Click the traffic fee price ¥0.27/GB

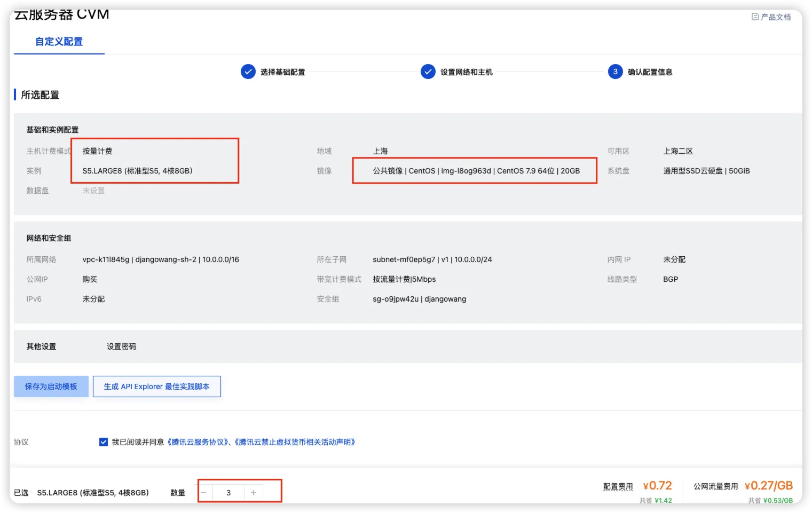click(769, 486)
